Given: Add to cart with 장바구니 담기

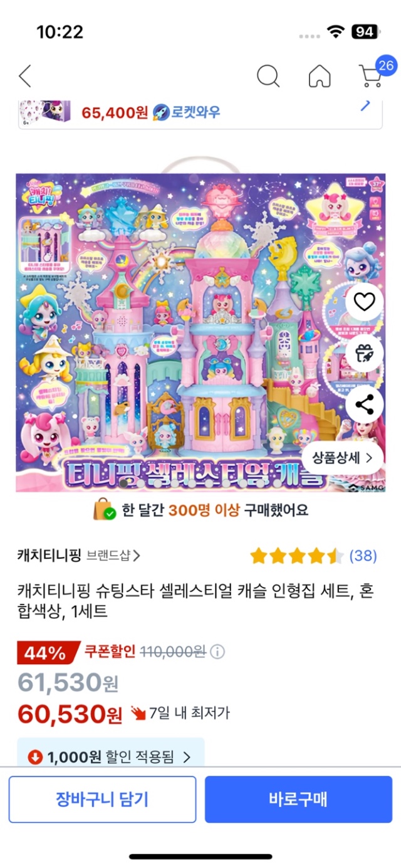Looking at the screenshot, I should tap(102, 799).
